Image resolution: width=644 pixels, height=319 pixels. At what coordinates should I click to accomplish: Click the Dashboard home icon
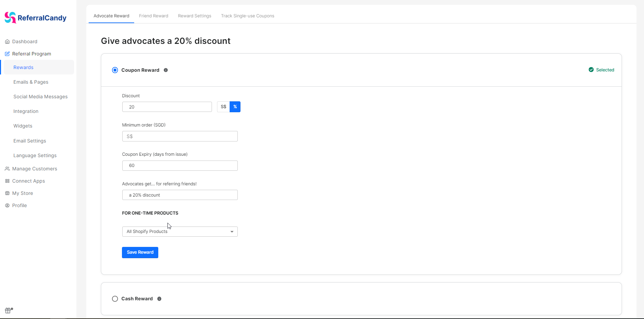7,41
